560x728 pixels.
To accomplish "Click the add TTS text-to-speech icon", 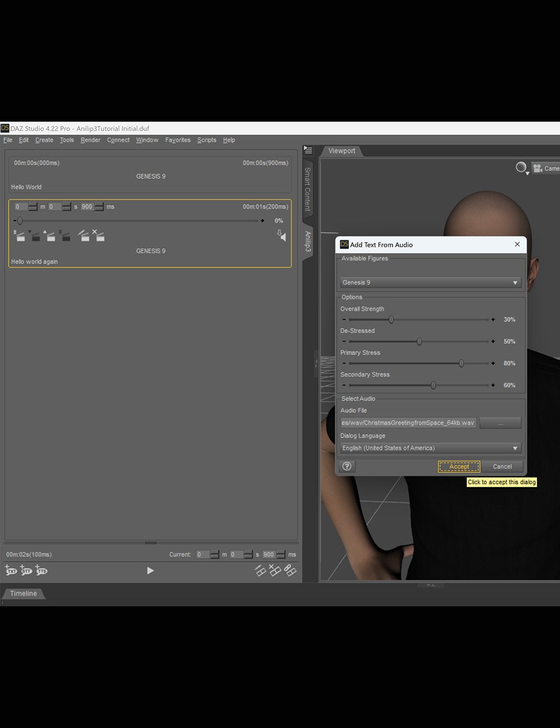I will [x=41, y=571].
